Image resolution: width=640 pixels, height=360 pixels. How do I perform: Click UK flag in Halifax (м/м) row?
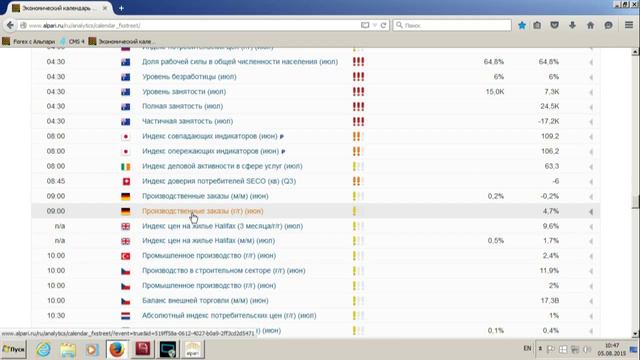[x=126, y=241]
